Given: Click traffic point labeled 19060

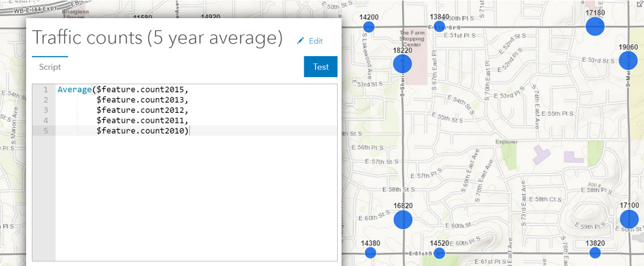Looking at the screenshot, I should [x=628, y=61].
